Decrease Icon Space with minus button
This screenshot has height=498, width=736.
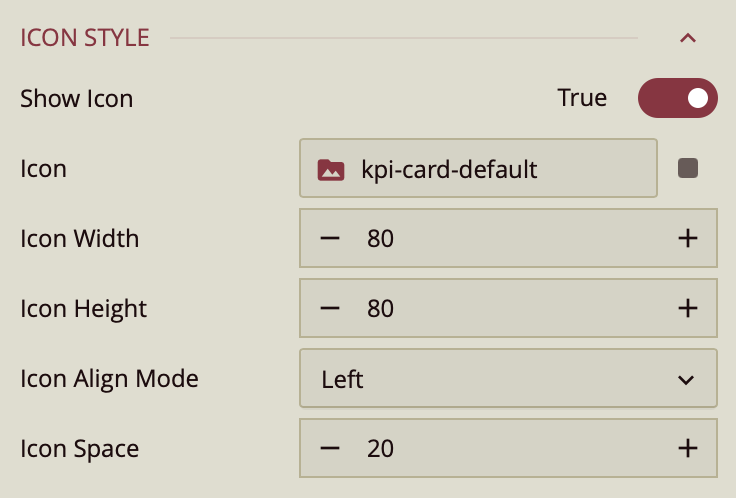330,449
